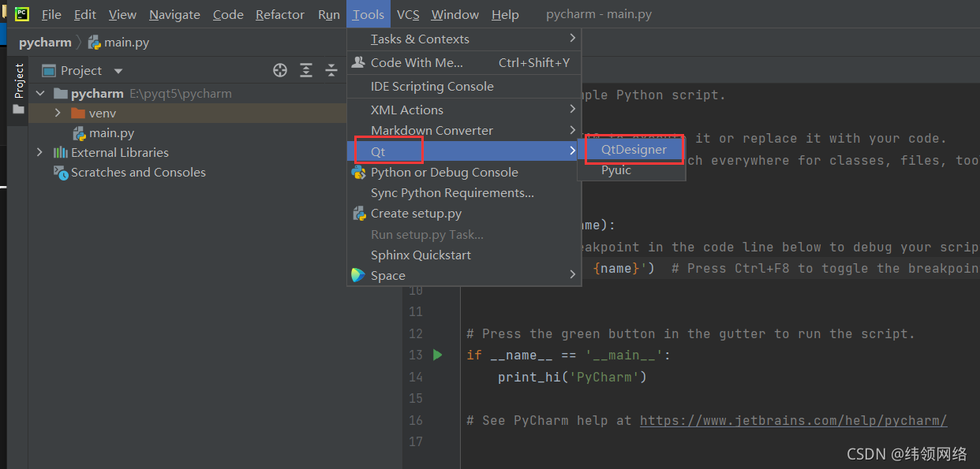Image resolution: width=980 pixels, height=469 pixels.
Task: Open the VCS menu
Action: click(x=408, y=14)
